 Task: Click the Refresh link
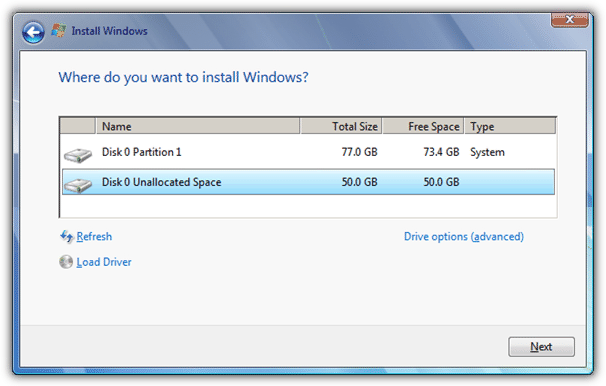click(94, 236)
